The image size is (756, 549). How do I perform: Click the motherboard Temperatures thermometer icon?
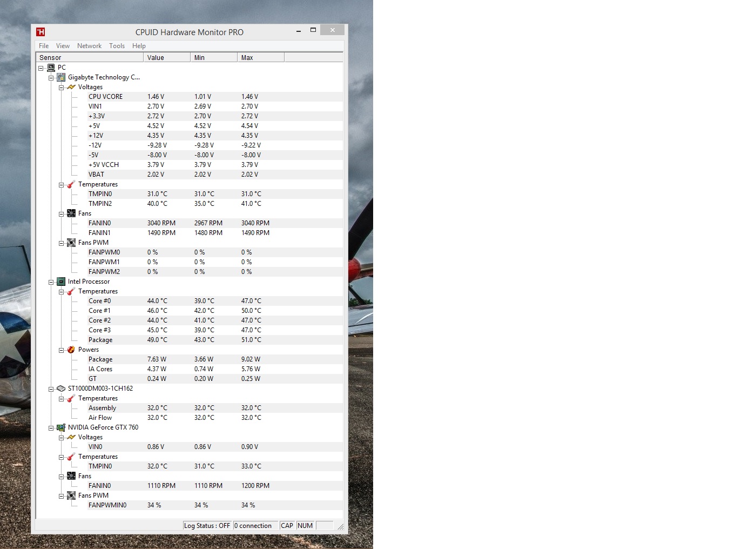(x=71, y=184)
